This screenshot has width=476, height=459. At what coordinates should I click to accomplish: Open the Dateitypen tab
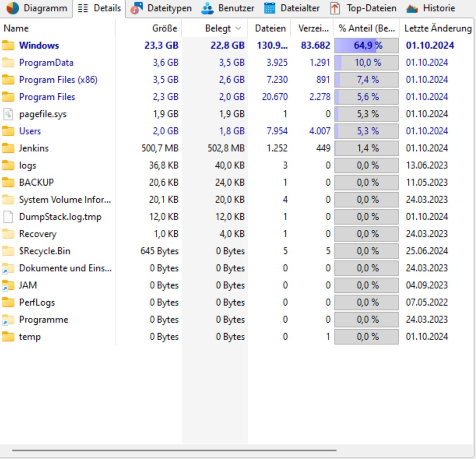(x=161, y=8)
